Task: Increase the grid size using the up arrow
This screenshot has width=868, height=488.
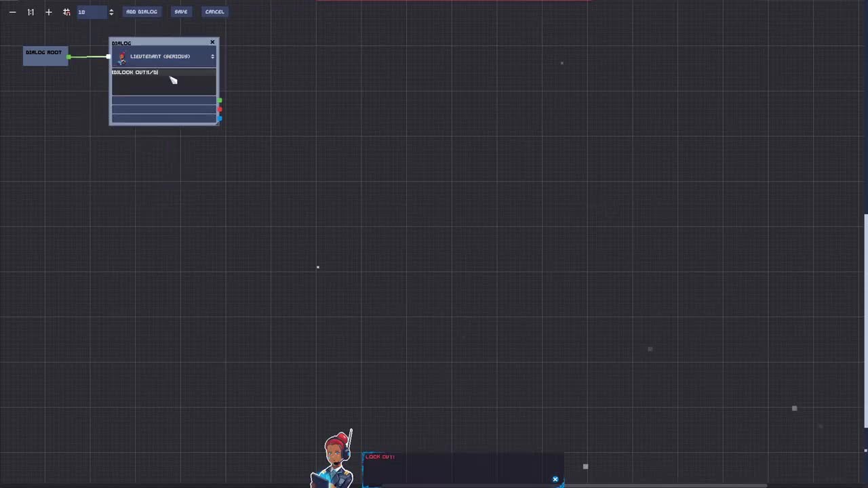Action: [111, 9]
